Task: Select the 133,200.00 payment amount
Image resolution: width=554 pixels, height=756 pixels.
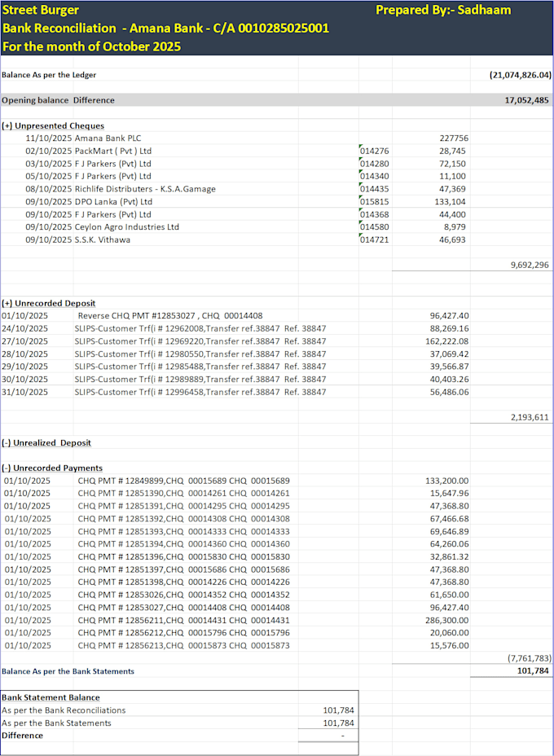Action: pyautogui.click(x=447, y=481)
